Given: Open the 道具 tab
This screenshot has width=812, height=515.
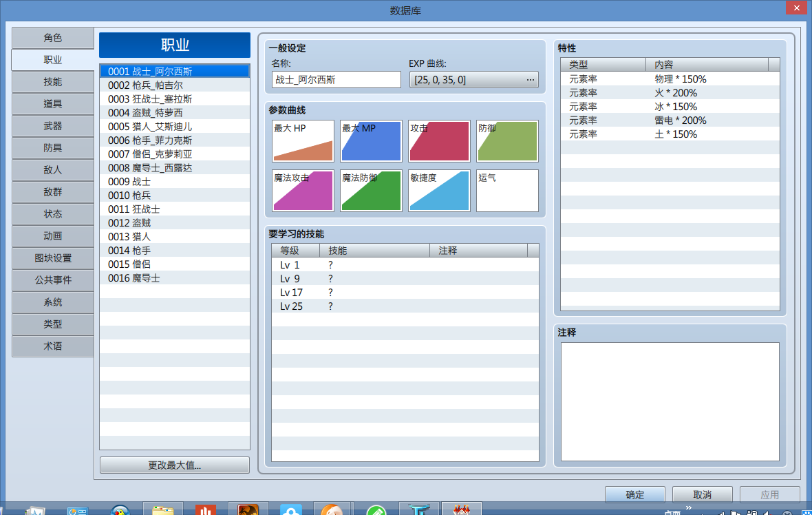Looking at the screenshot, I should pos(53,104).
